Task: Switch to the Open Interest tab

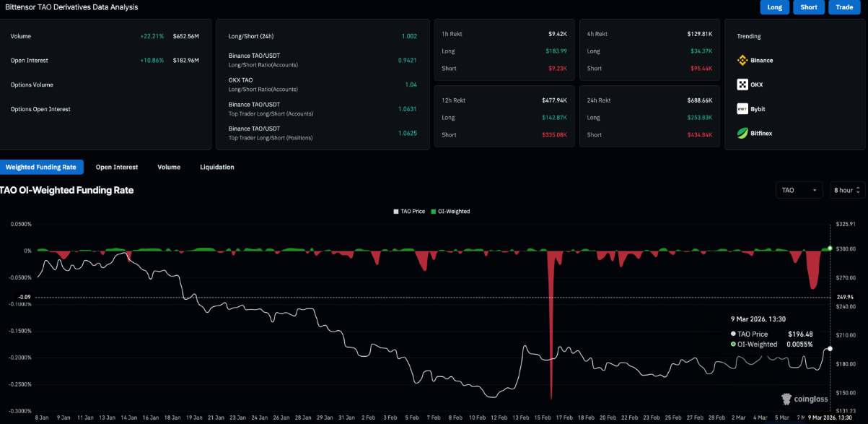Action: pos(117,167)
